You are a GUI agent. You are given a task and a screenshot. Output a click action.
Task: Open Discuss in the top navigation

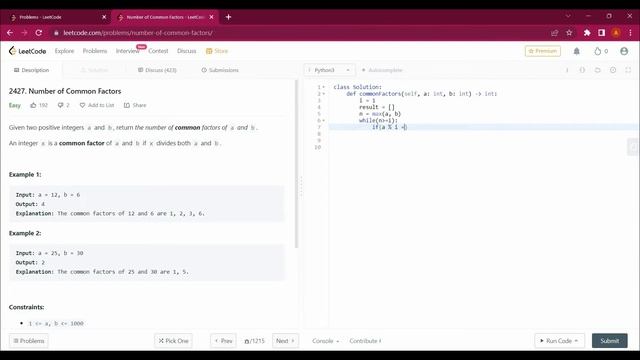coord(187,51)
